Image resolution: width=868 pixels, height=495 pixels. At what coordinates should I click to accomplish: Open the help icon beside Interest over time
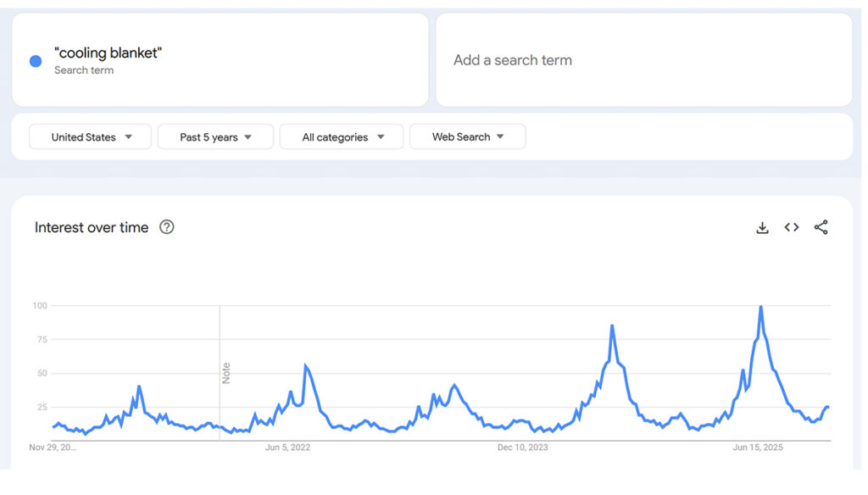tap(167, 227)
